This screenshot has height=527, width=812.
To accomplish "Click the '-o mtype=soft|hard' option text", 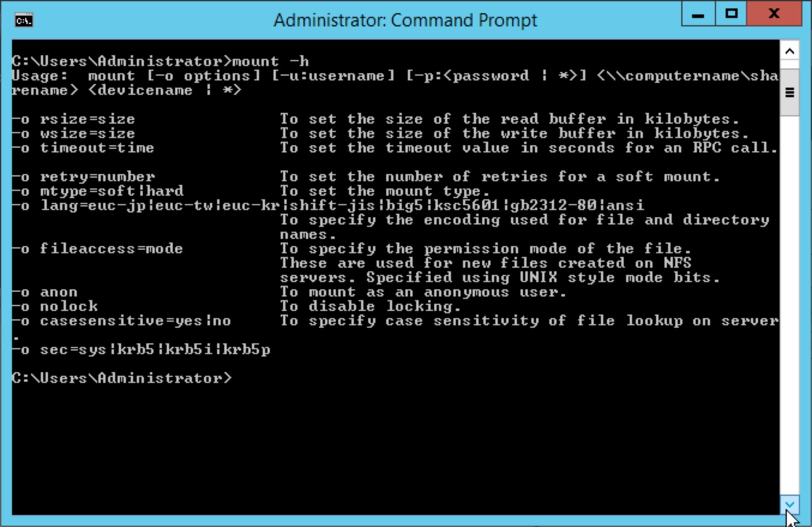I will 97,191.
